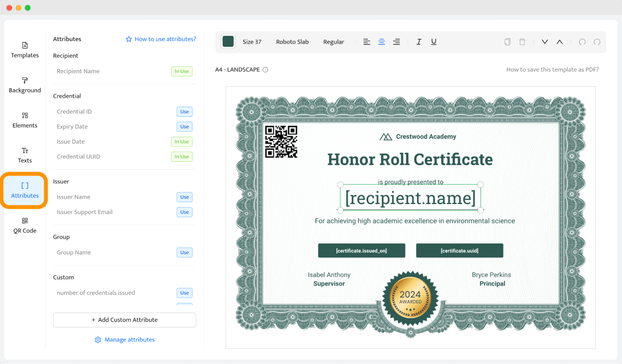The width and height of the screenshot is (622, 364).
Task: Select the Honor Roll Certificate title
Action: pos(410,159)
